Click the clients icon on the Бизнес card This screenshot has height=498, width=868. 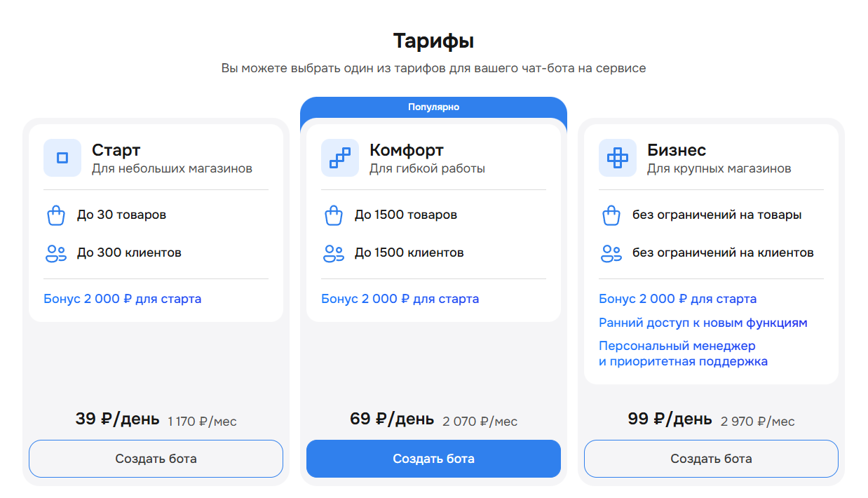click(611, 253)
